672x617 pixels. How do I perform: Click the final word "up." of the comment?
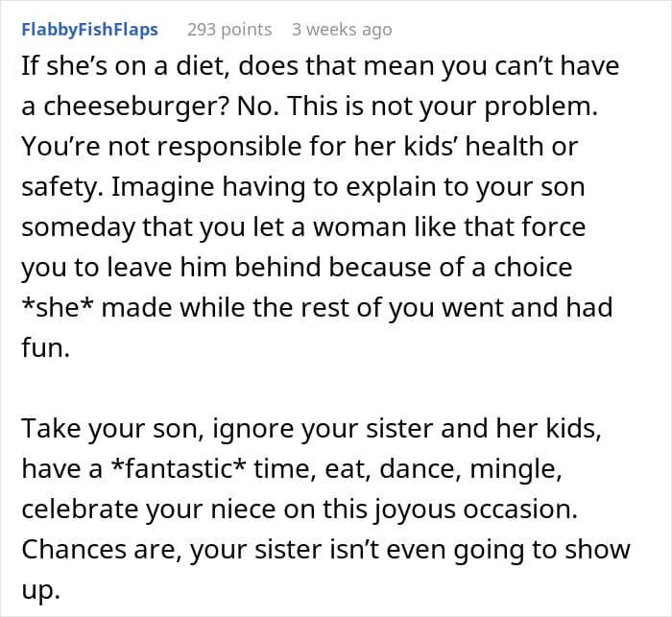pos(40,589)
